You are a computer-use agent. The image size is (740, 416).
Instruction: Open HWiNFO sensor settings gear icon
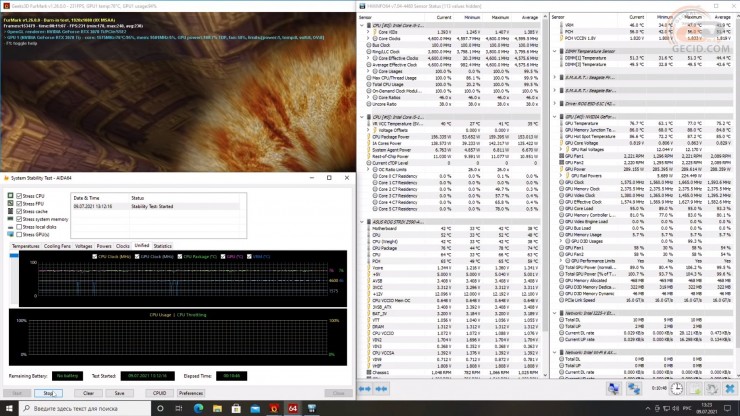click(x=712, y=389)
